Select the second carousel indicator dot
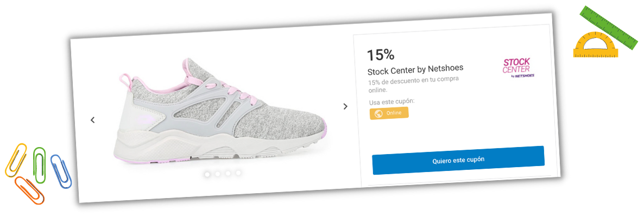The width and height of the screenshot is (644, 216). tap(217, 174)
